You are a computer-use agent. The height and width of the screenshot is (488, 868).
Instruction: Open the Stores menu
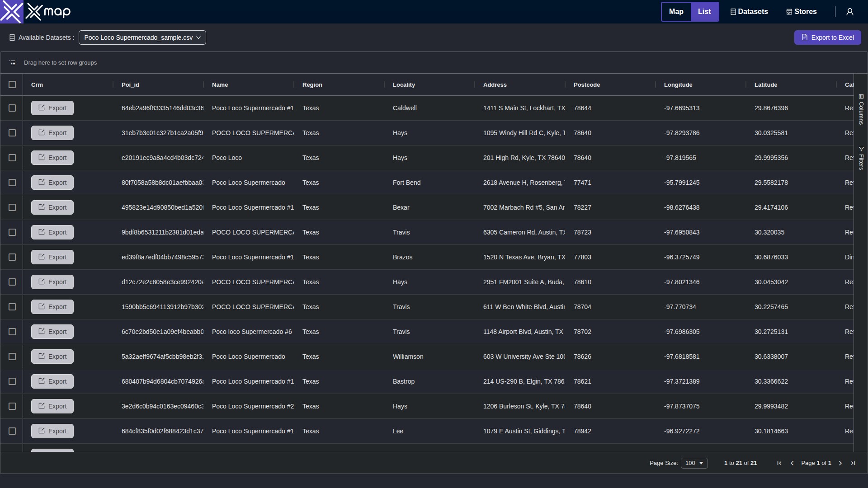click(x=802, y=12)
